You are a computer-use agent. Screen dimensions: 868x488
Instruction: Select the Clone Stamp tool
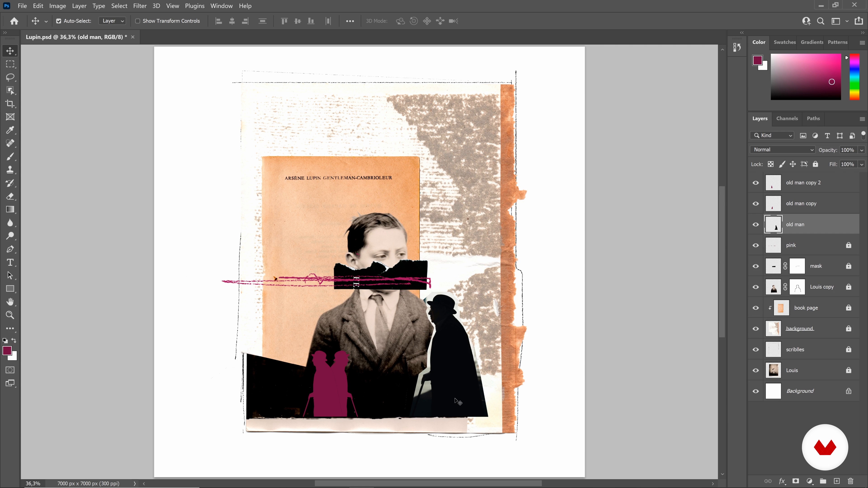(10, 170)
